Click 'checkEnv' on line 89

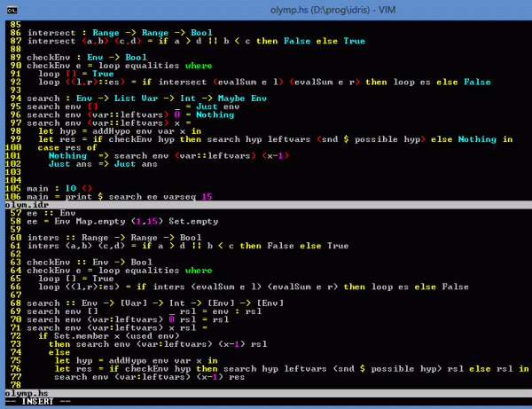(x=49, y=58)
